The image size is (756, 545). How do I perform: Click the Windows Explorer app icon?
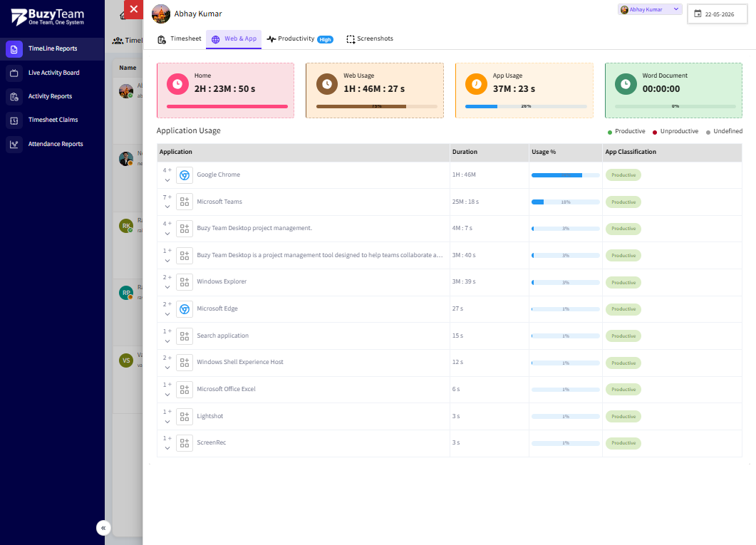coord(185,282)
